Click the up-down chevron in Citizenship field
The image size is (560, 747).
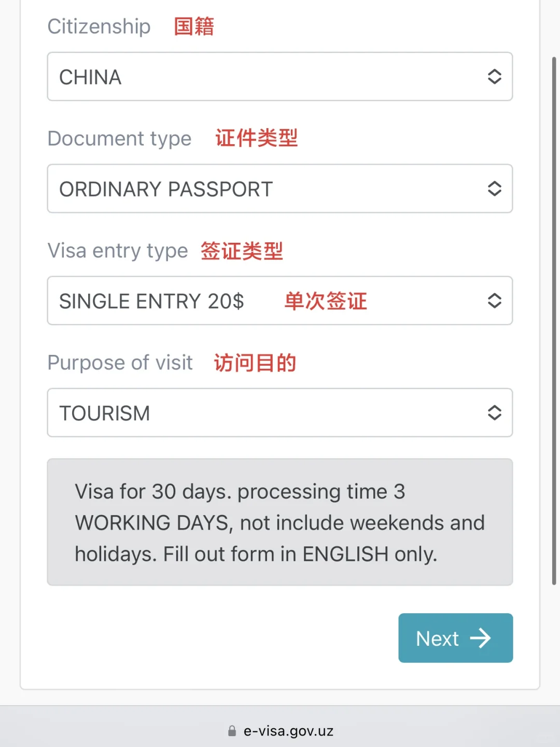coord(494,77)
